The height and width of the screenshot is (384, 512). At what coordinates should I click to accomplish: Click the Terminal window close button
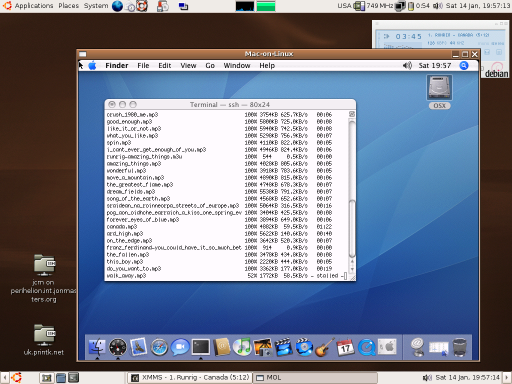[112, 104]
